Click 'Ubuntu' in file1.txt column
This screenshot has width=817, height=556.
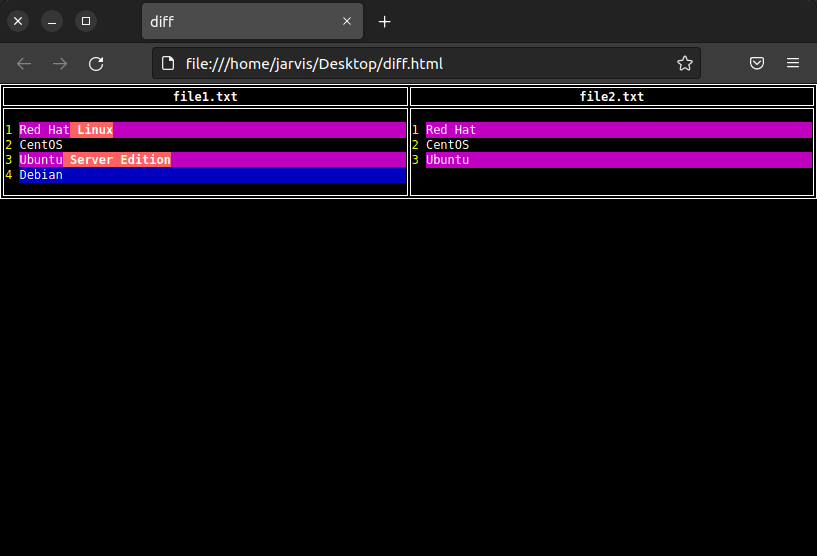coord(41,159)
